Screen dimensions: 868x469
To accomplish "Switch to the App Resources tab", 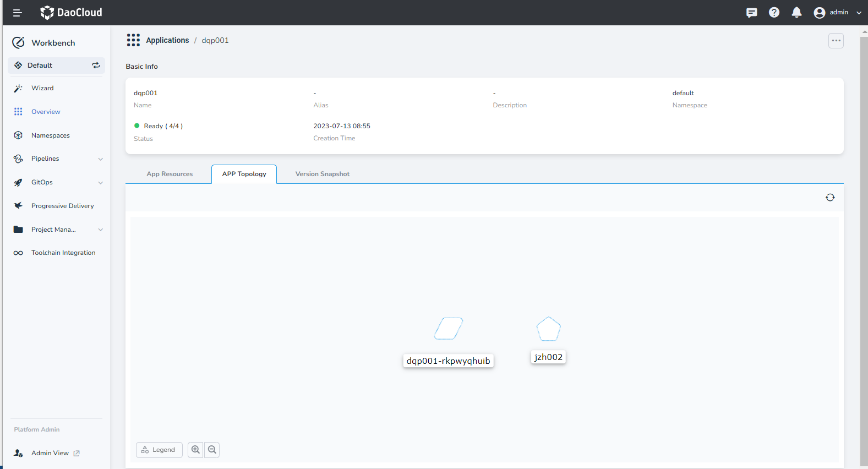I will click(170, 174).
